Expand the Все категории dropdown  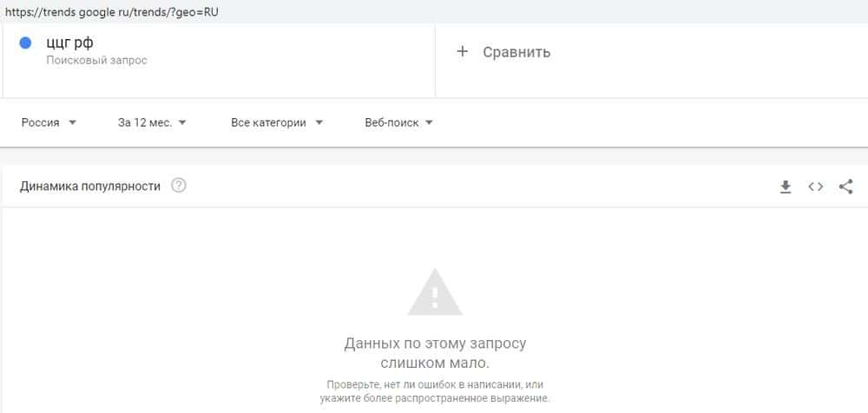277,123
